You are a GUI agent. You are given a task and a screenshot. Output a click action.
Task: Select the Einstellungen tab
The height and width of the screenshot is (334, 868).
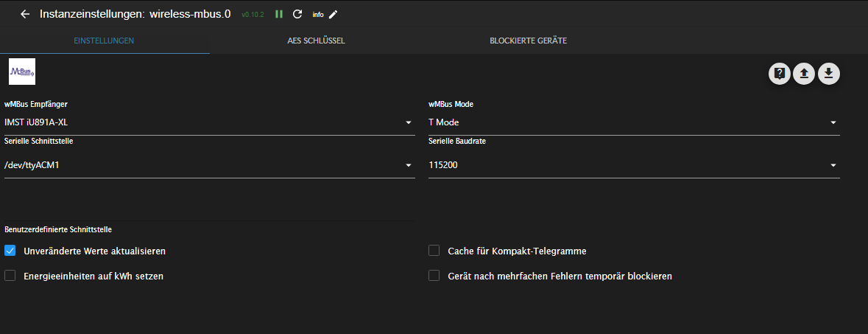[x=104, y=41]
